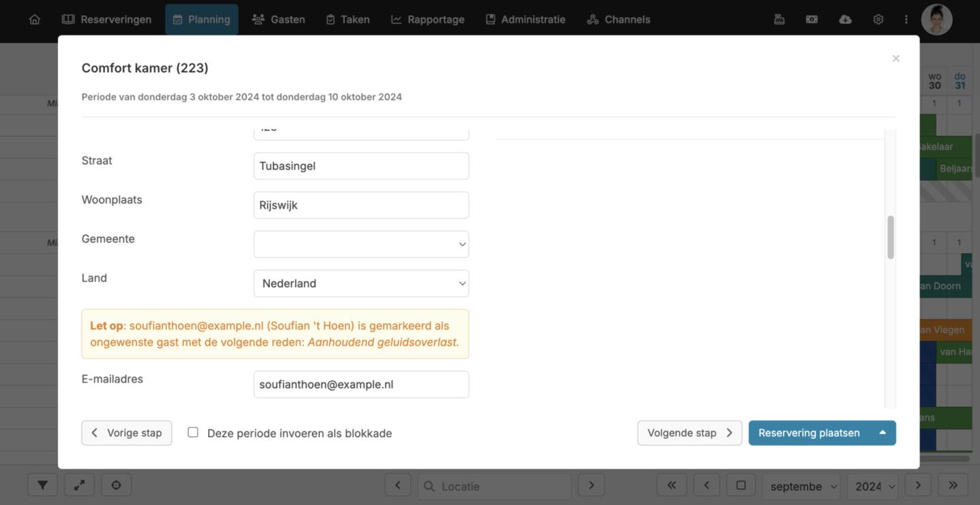Viewport: 980px width, 505px height.
Task: Open the three-dot more menu
Action: [906, 19]
